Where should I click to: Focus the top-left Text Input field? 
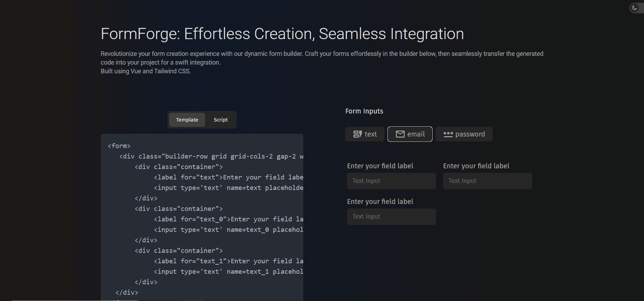click(391, 181)
